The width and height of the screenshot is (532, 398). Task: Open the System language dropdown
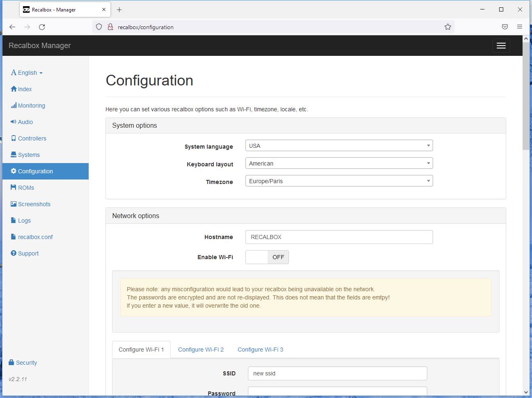(339, 146)
